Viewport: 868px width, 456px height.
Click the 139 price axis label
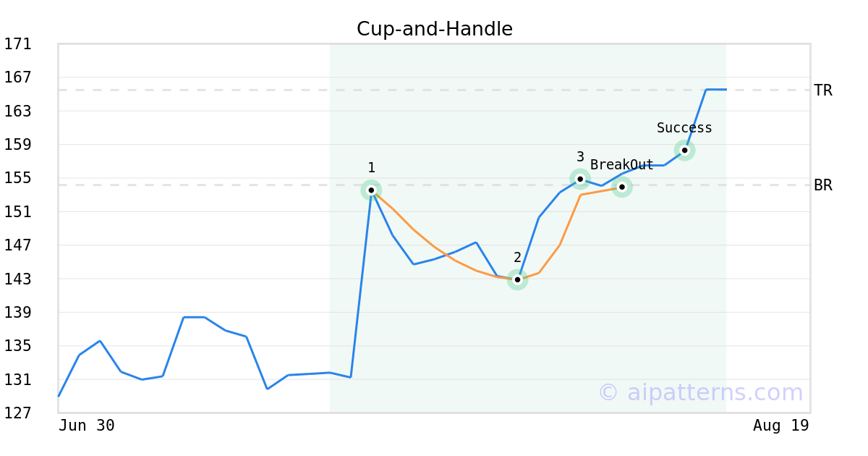pos(18,313)
